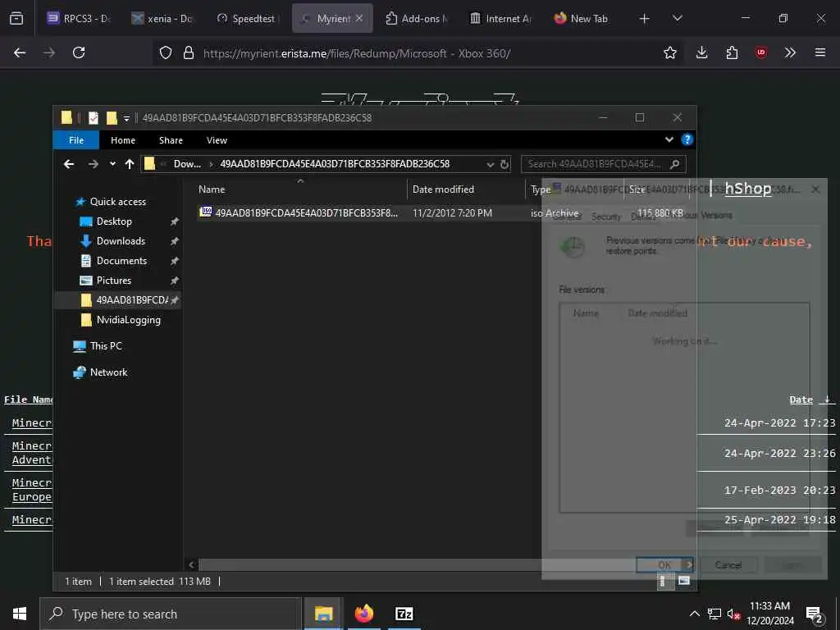Open Share tab in Explorer ribbon
This screenshot has height=630, width=840.
point(171,140)
